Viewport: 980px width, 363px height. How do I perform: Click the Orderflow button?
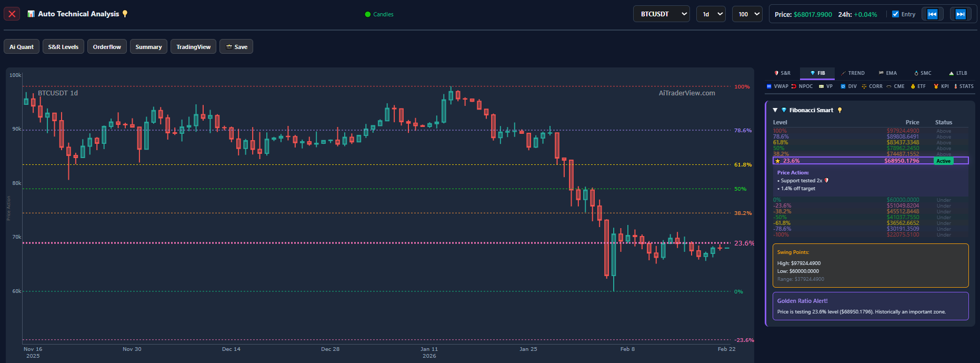click(x=107, y=47)
